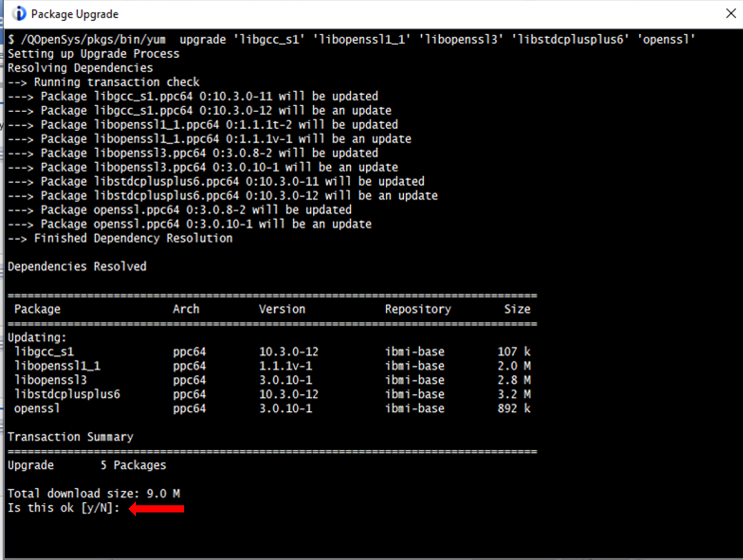Screen dimensions: 743x560
Task: Click openssl.ppc64 0:3.0.8-2 will be updated line
Action: click(180, 210)
